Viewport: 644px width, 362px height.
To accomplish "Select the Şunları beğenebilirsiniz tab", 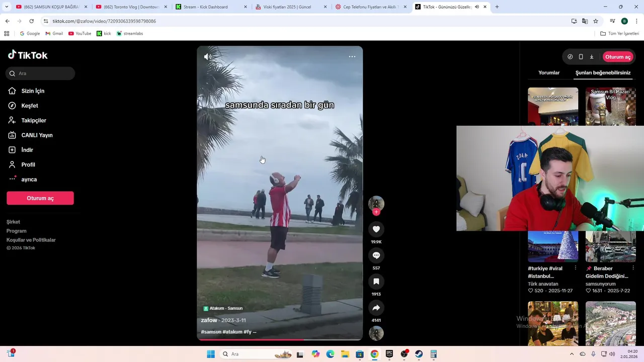I will pyautogui.click(x=603, y=73).
